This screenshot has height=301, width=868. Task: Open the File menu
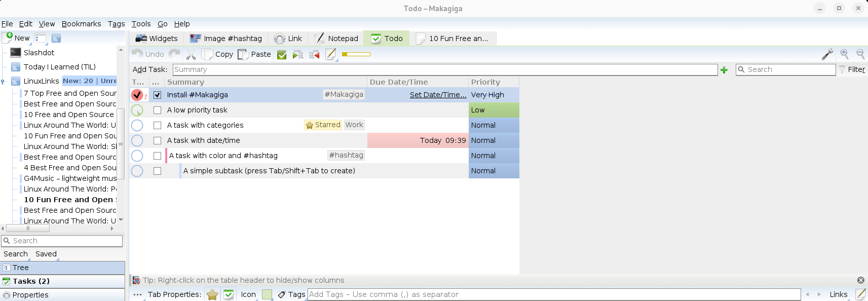point(7,24)
